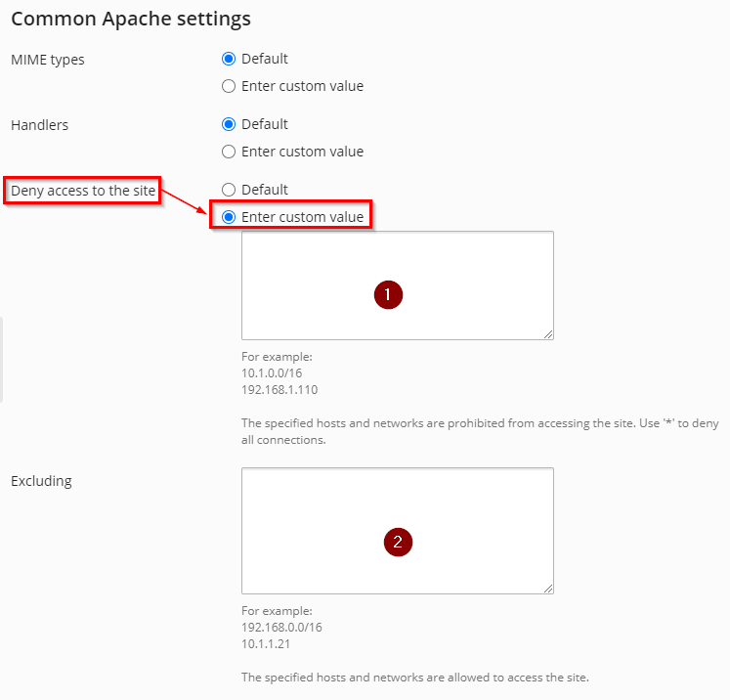Click the Excluding label

pyautogui.click(x=41, y=481)
